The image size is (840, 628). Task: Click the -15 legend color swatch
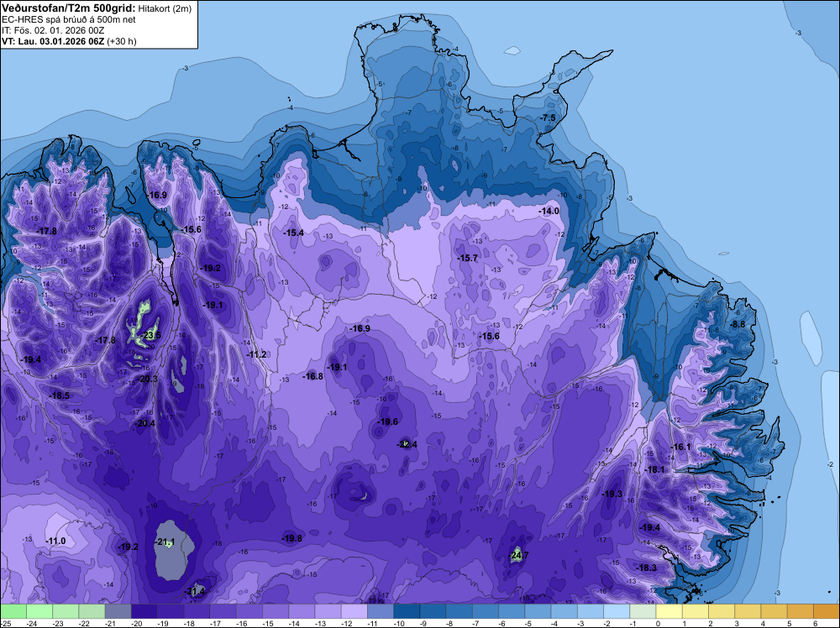tap(276, 611)
